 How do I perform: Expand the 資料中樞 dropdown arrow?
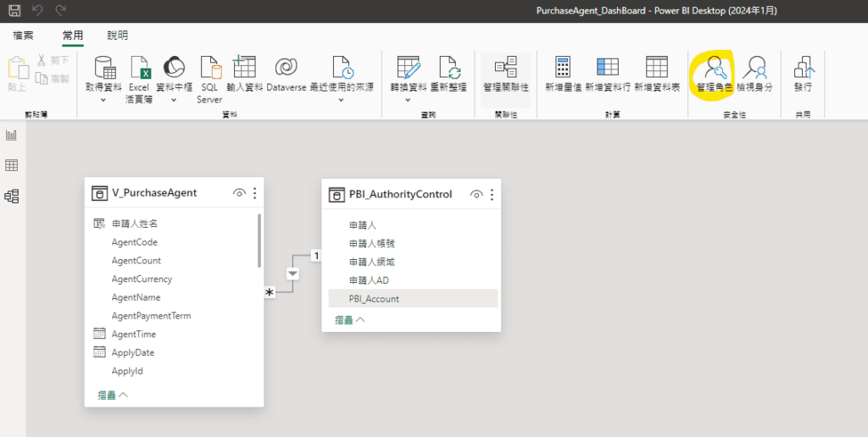point(174,100)
